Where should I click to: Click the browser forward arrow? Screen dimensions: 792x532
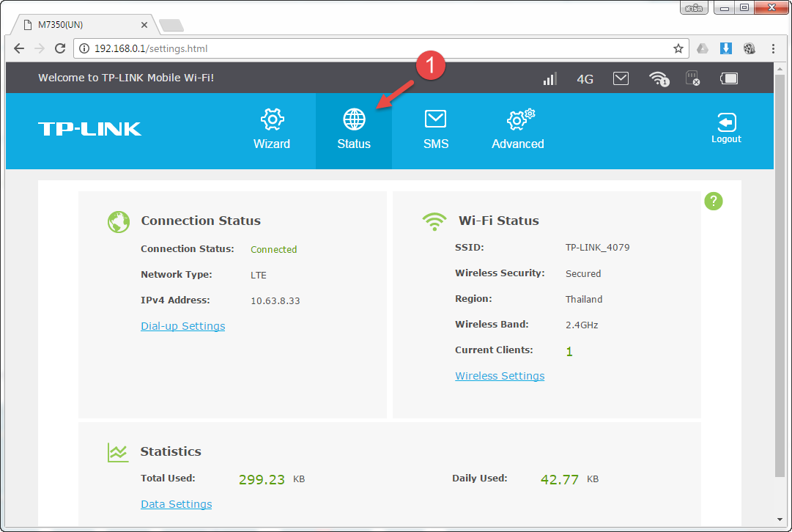tap(40, 48)
